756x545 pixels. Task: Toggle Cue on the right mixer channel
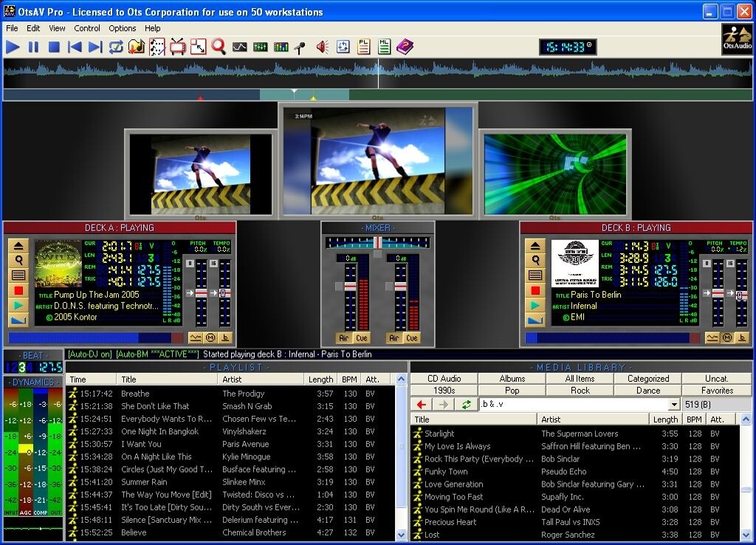coord(411,338)
